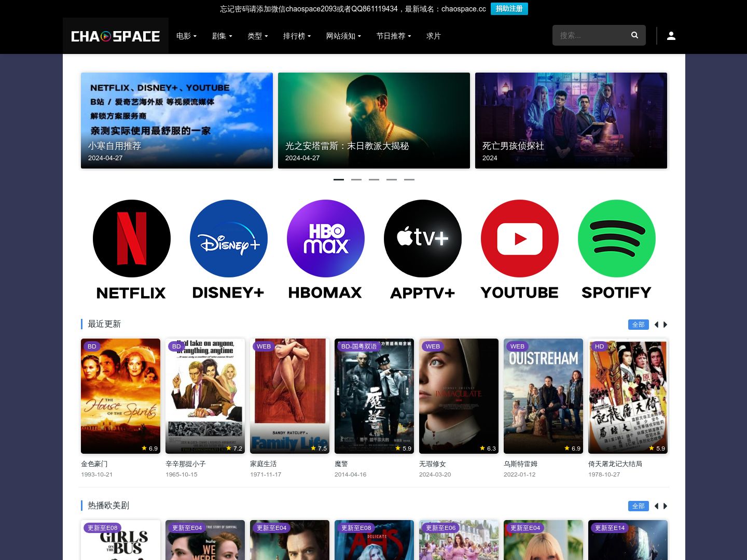The image size is (747, 560).
Task: Open 乌斯特雷姆 Ouistreham poster
Action: [x=543, y=396]
